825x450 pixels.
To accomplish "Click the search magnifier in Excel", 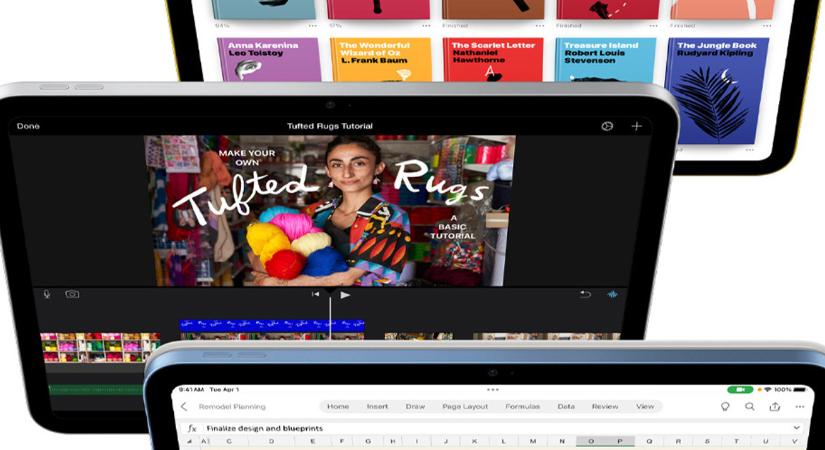I will tap(750, 407).
